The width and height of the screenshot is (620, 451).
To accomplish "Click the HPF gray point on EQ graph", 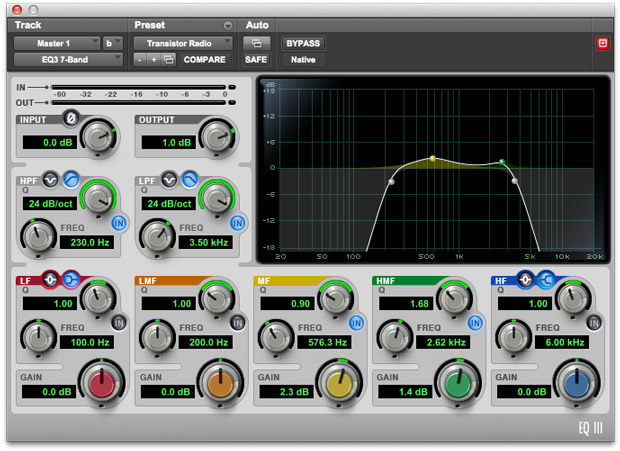I will tap(391, 182).
